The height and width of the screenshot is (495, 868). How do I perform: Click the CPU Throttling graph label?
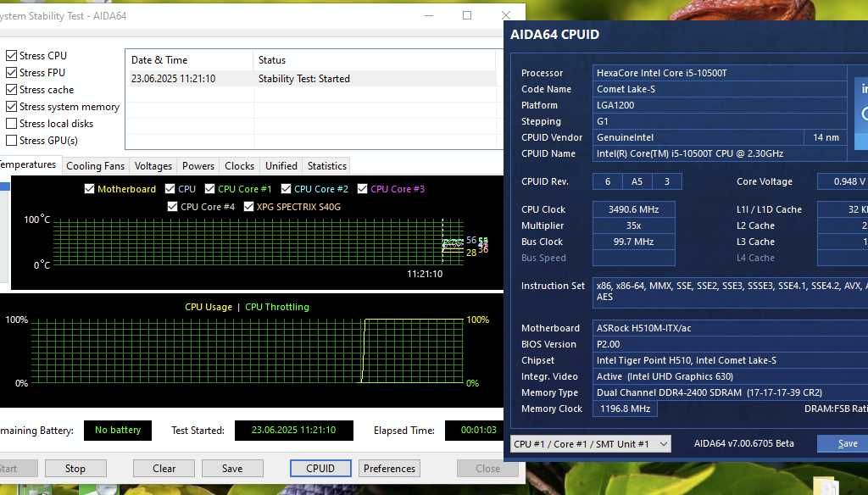(277, 307)
